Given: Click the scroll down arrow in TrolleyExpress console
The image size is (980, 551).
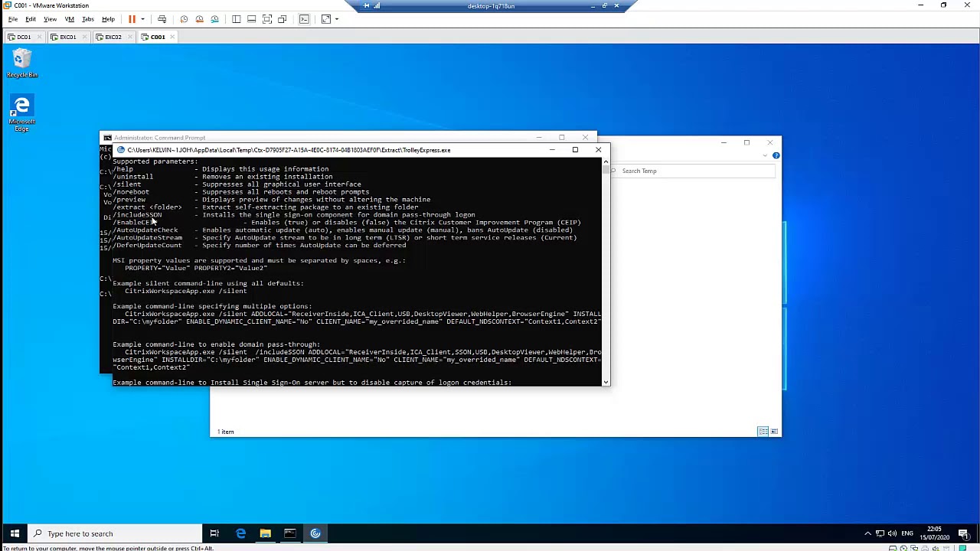Looking at the screenshot, I should [x=606, y=381].
